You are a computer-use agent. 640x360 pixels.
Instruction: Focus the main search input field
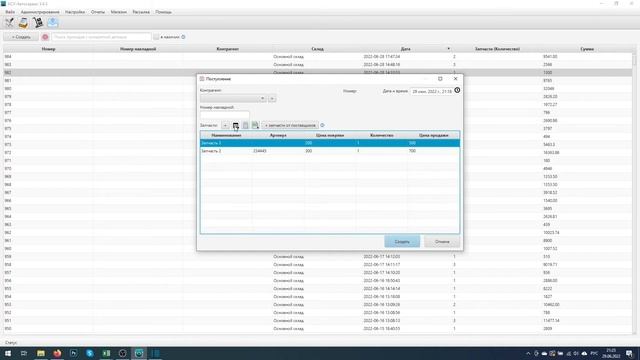pyautogui.click(x=101, y=37)
